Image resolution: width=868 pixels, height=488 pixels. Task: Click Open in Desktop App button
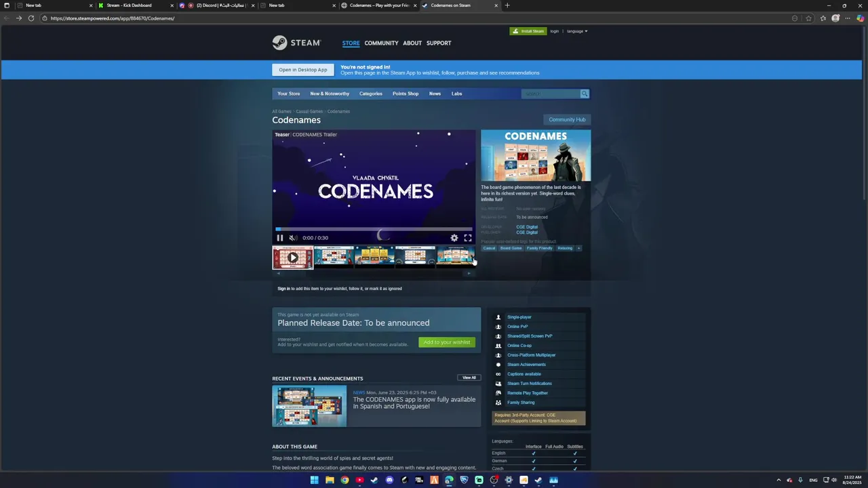click(x=303, y=70)
